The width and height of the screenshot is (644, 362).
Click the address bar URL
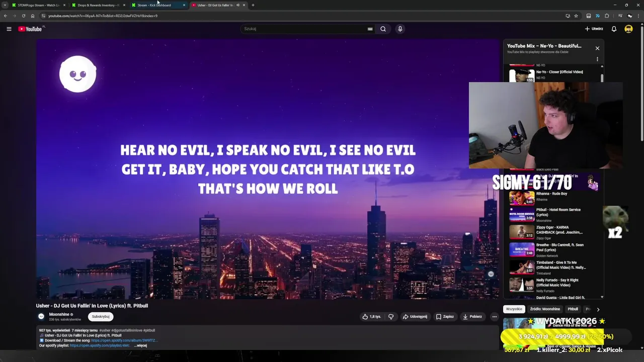(103, 16)
